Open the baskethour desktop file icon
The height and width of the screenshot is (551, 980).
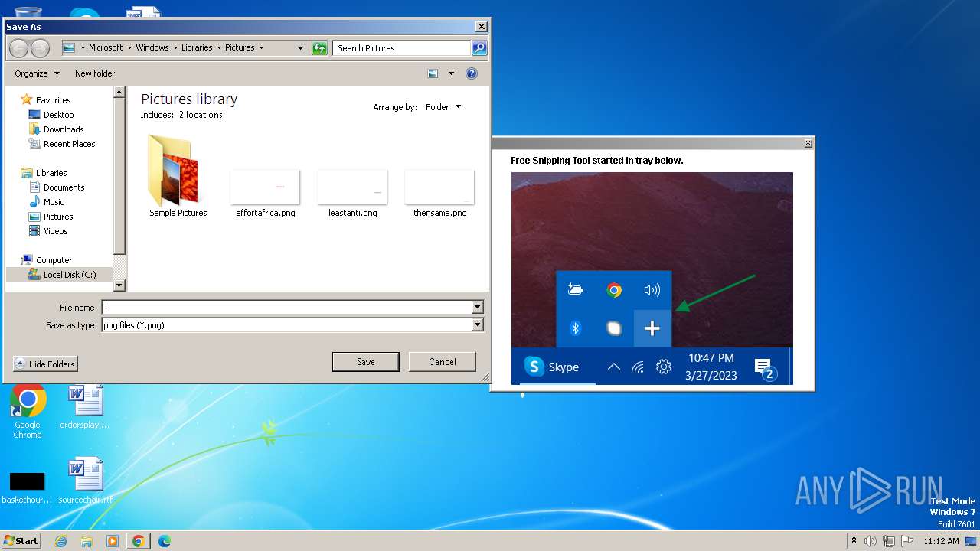pos(27,487)
